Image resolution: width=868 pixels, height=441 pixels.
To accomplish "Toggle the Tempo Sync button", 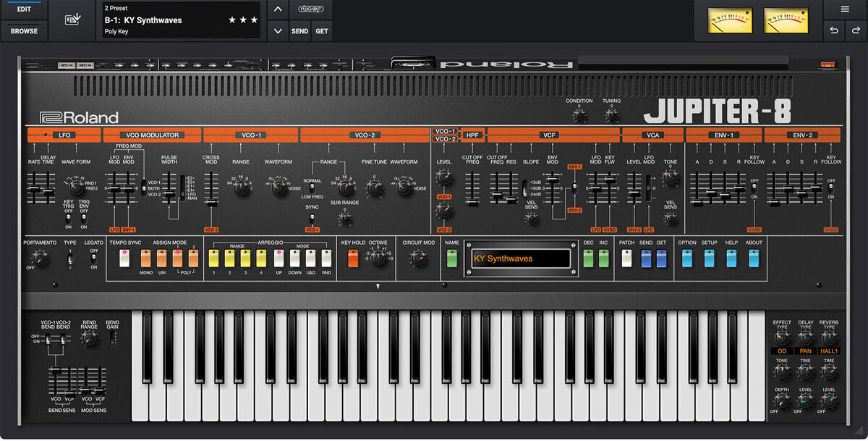I will pos(124,258).
